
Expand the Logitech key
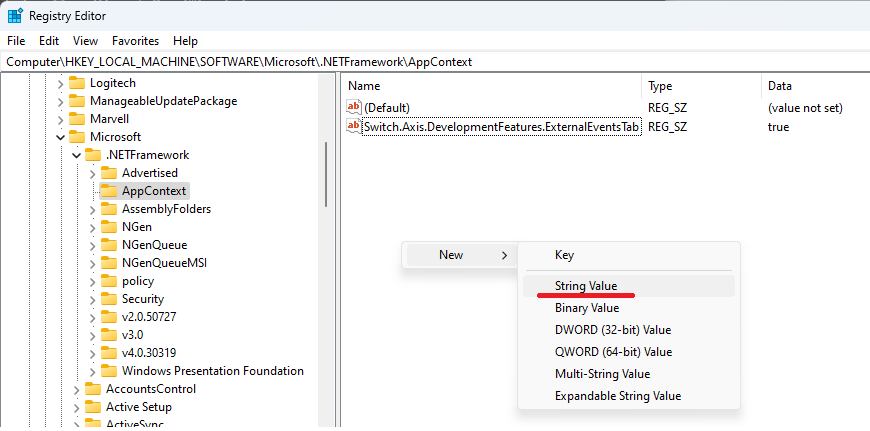click(x=60, y=83)
